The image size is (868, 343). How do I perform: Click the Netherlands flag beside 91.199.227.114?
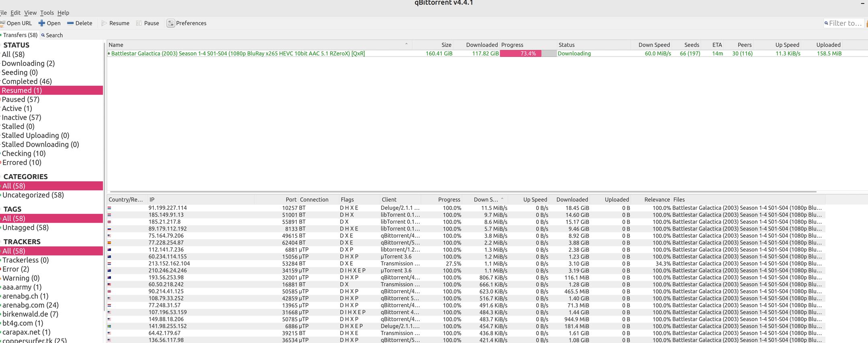tap(109, 208)
